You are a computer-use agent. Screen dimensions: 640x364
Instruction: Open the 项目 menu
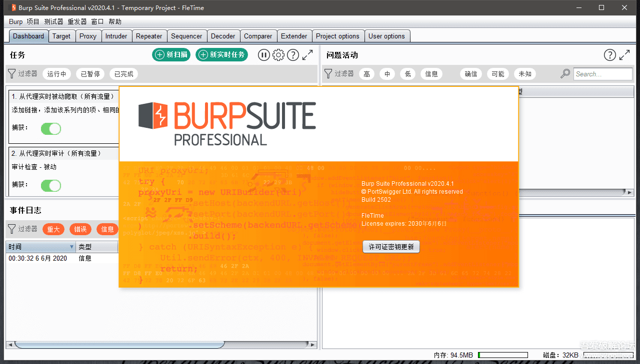coord(33,21)
